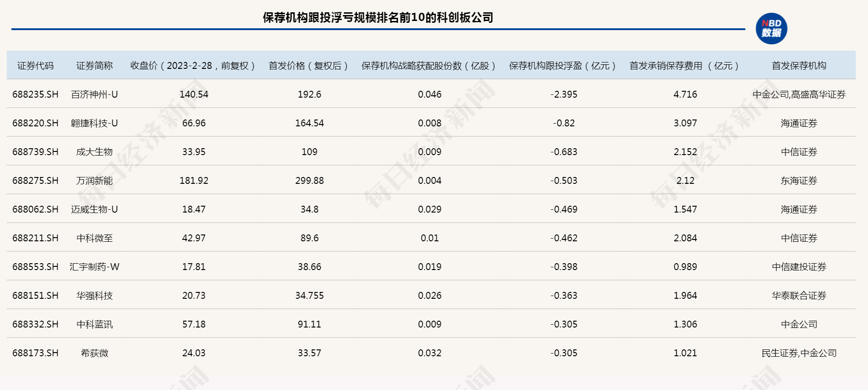Click underwriting fee 2.152
The image size is (868, 390).
pyautogui.click(x=685, y=152)
